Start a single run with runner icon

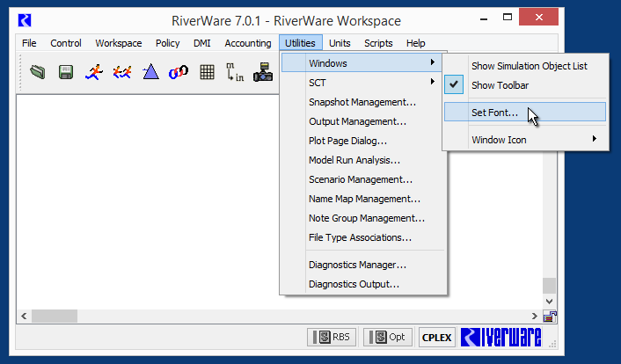[94, 72]
